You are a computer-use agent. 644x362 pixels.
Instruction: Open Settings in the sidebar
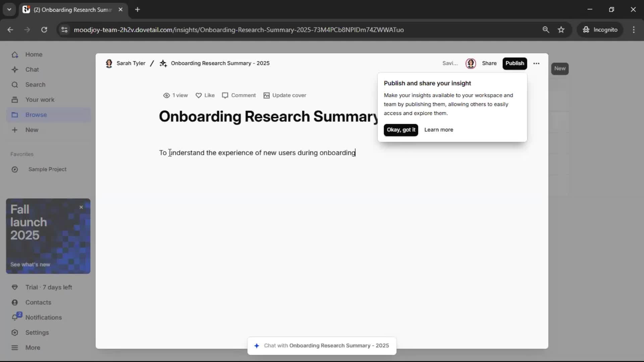pos(37,333)
